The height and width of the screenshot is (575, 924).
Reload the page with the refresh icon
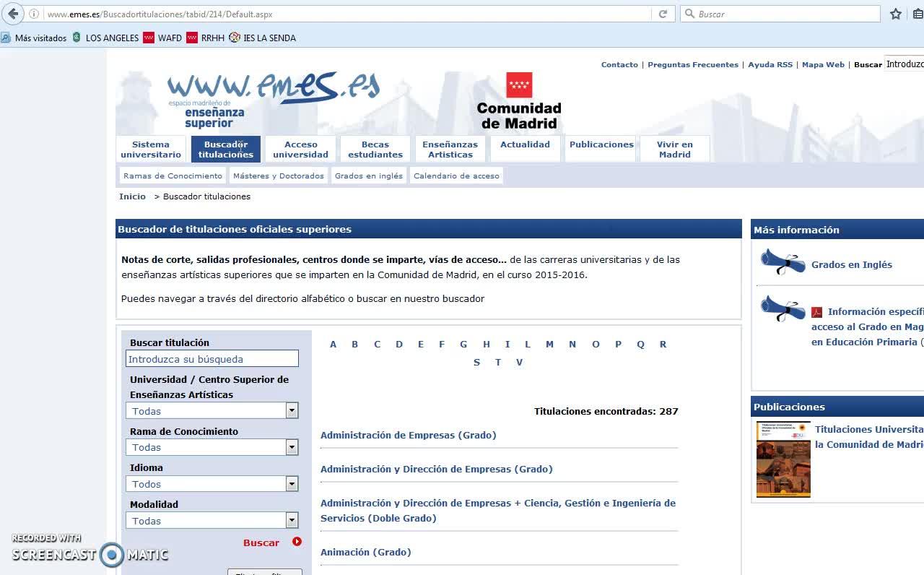pos(663,14)
